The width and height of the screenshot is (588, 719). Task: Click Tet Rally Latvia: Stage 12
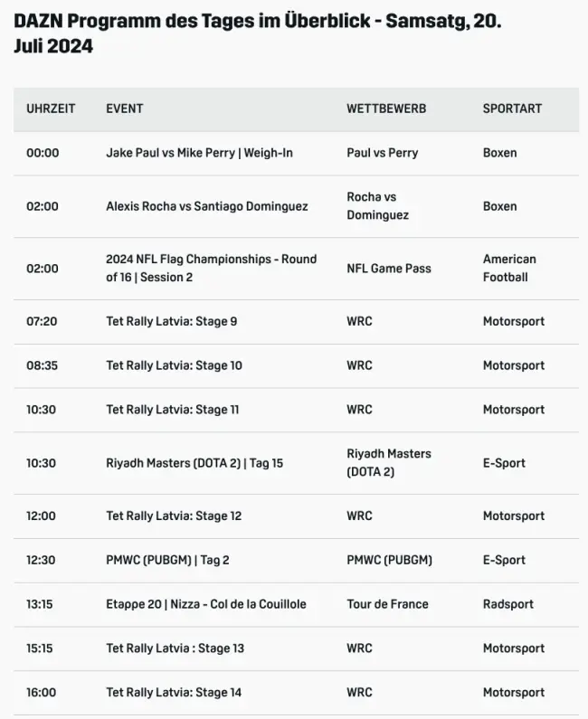[174, 516]
